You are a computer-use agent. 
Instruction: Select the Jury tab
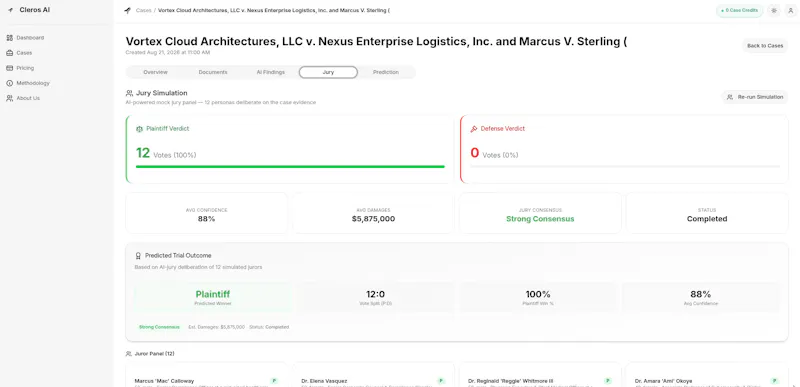pyautogui.click(x=328, y=72)
